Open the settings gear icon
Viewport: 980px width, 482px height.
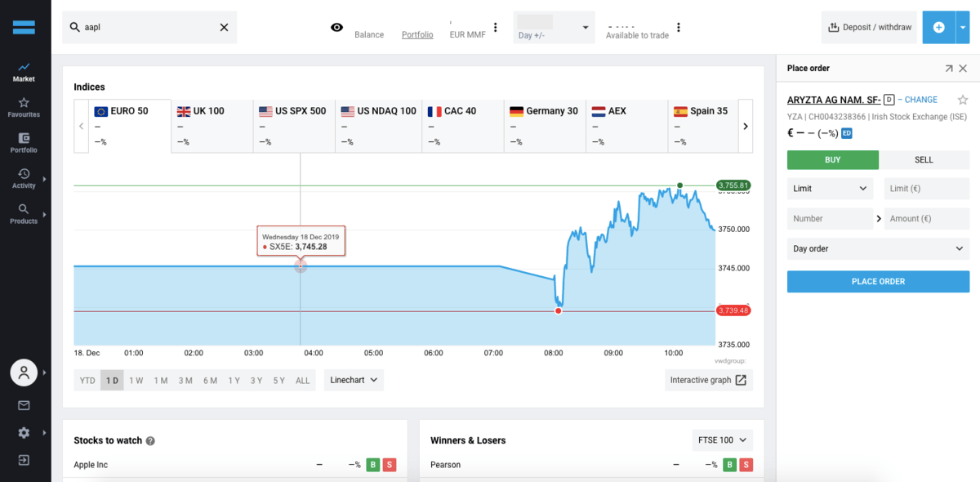pos(24,433)
